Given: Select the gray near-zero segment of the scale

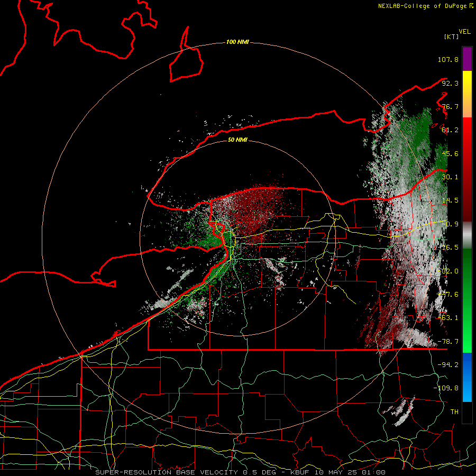Looking at the screenshot, I should [x=467, y=235].
